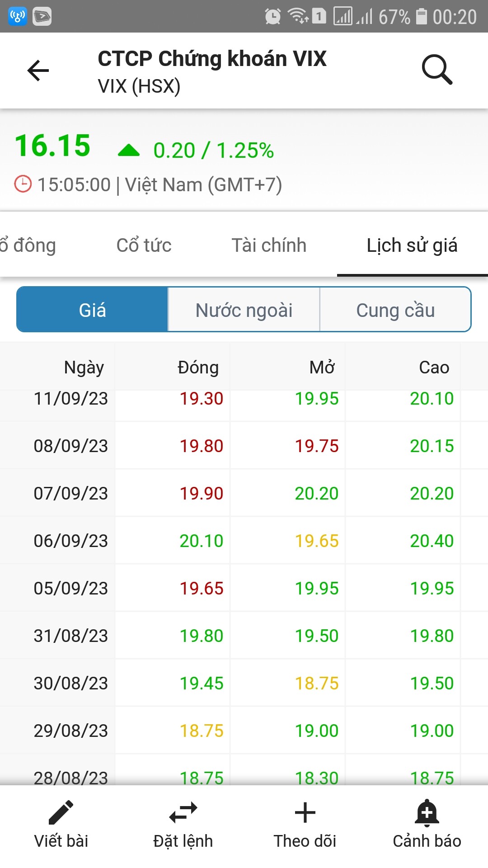Viewport: 488px width, 868px height.
Task: Tap the Ngày column header
Action: pos(84,368)
